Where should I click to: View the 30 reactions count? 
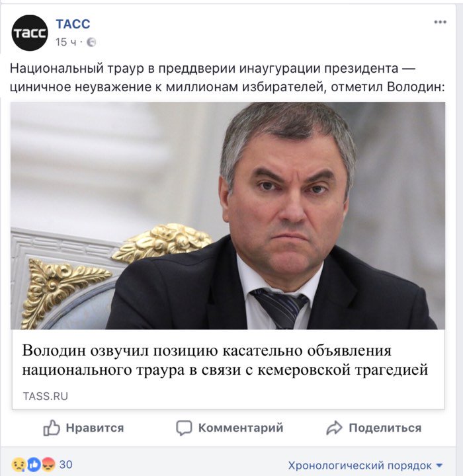pyautogui.click(x=65, y=465)
